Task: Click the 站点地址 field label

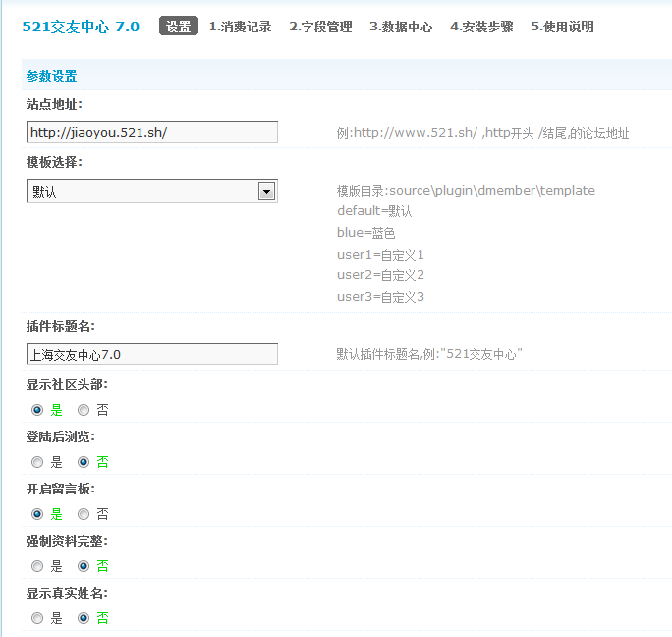Action: pyautogui.click(x=54, y=104)
